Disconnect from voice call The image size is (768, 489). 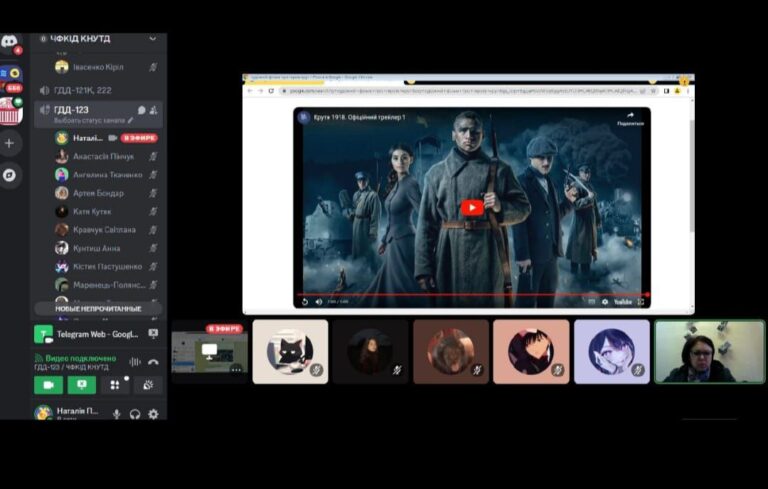[x=153, y=362]
